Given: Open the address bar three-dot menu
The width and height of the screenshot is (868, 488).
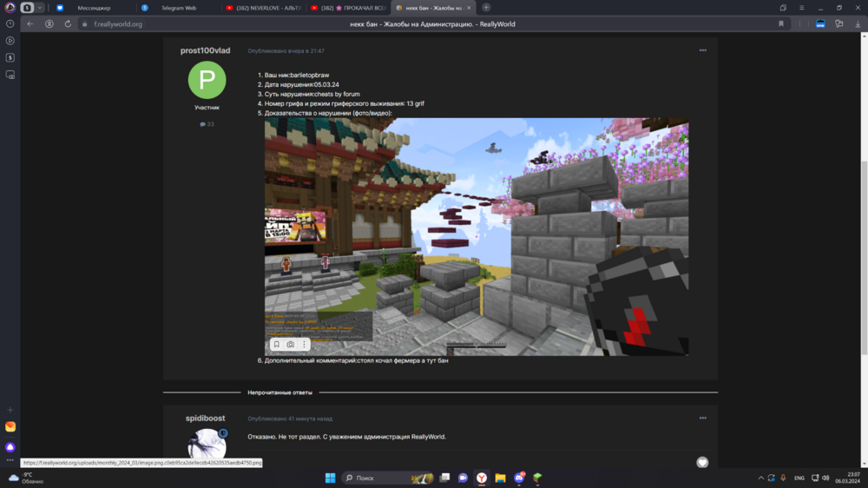Looking at the screenshot, I should point(799,23).
